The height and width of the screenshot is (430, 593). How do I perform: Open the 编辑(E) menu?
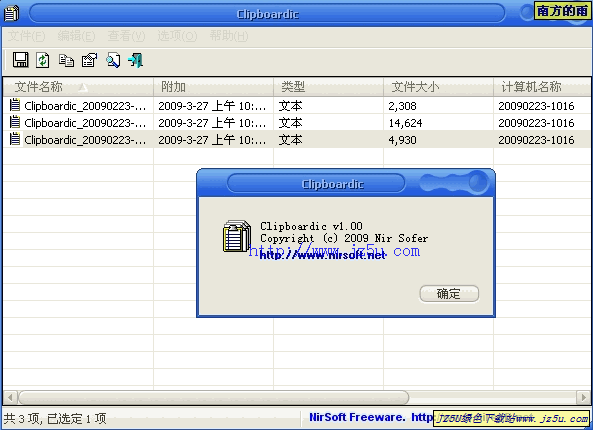point(76,36)
